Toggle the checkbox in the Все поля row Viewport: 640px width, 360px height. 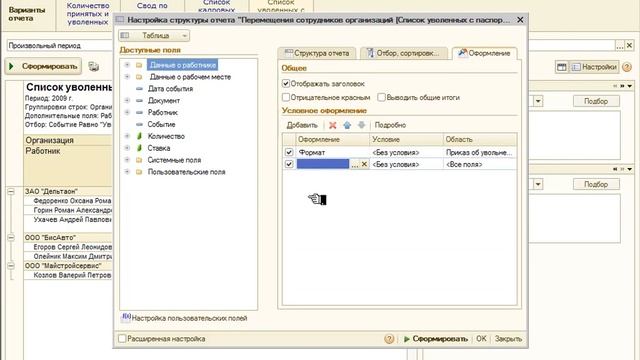coord(289,164)
